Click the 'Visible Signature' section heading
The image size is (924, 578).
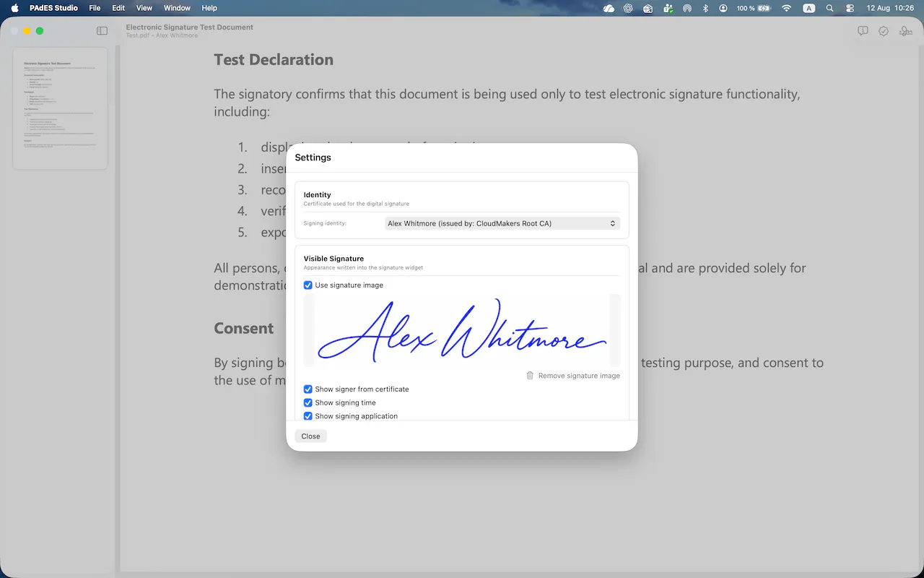click(334, 259)
